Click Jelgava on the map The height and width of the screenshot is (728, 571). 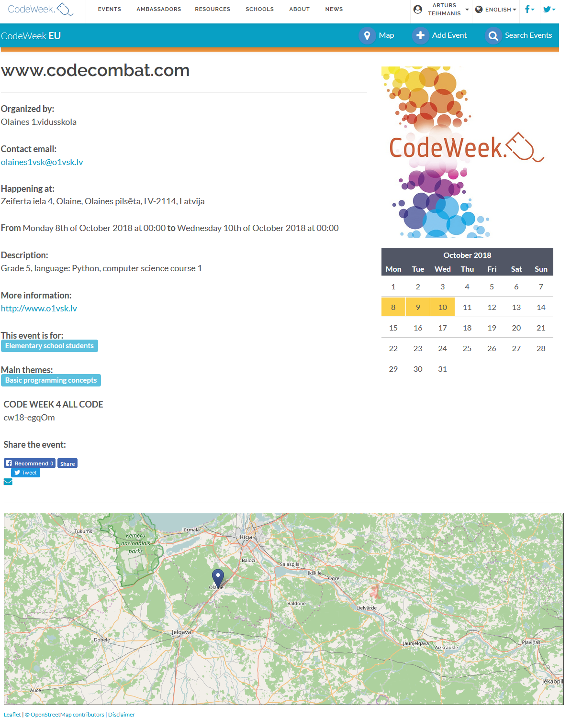[181, 632]
